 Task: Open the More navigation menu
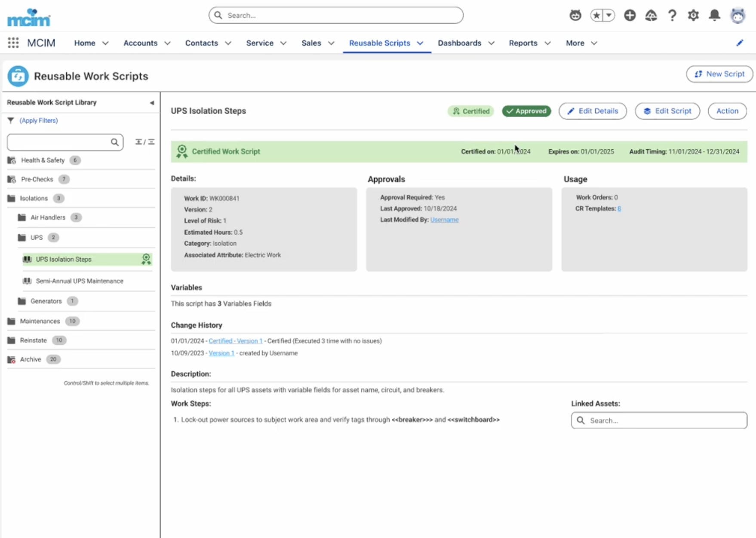pyautogui.click(x=581, y=43)
